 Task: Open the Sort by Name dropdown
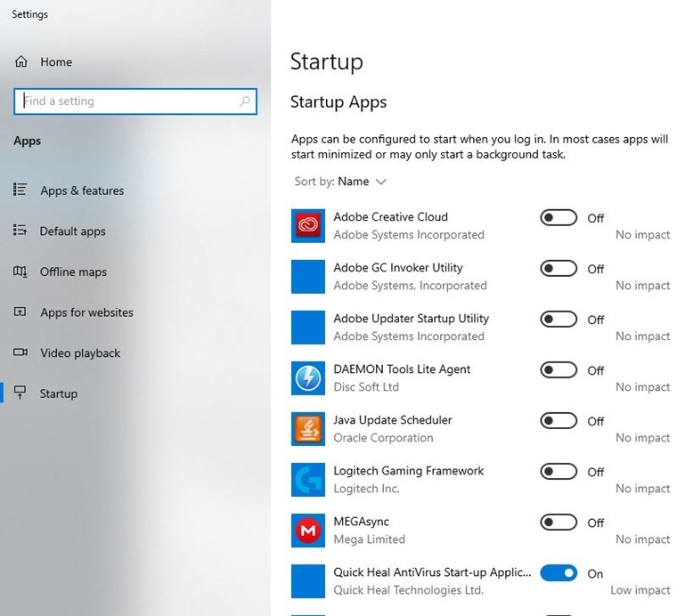(340, 182)
